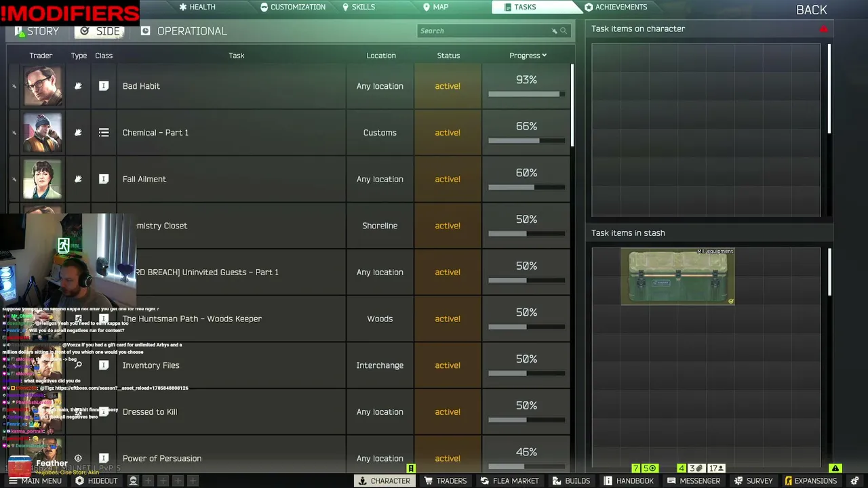
Task: Open the Traders screen
Action: click(x=445, y=481)
